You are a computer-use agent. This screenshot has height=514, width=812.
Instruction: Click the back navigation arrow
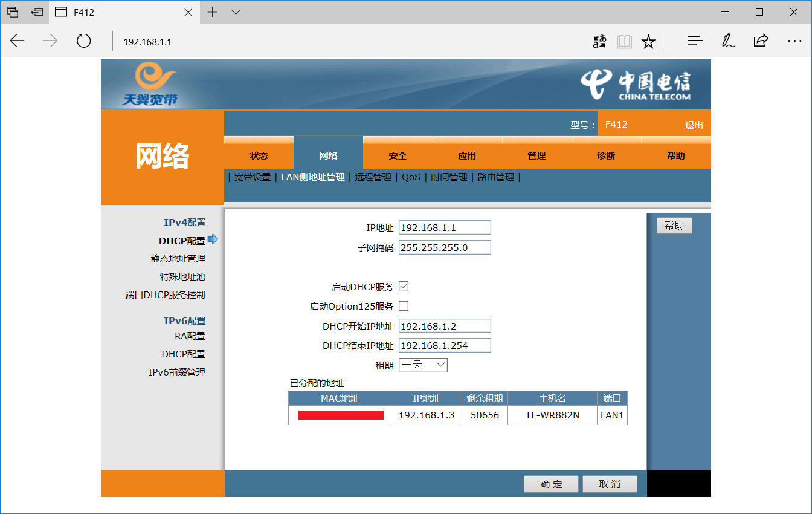coord(17,41)
